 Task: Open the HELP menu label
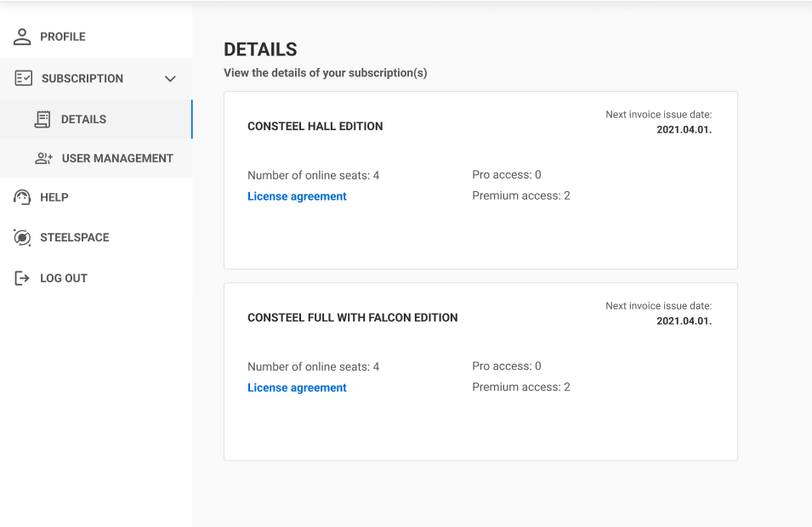(54, 197)
